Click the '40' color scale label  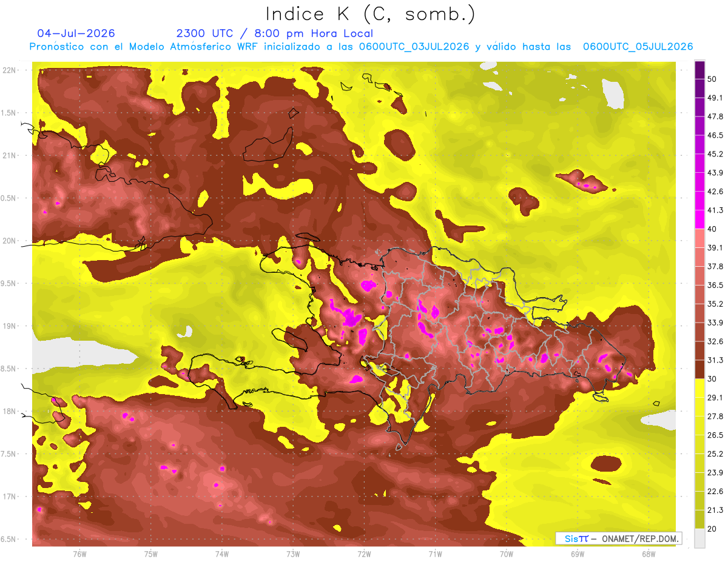tap(713, 229)
